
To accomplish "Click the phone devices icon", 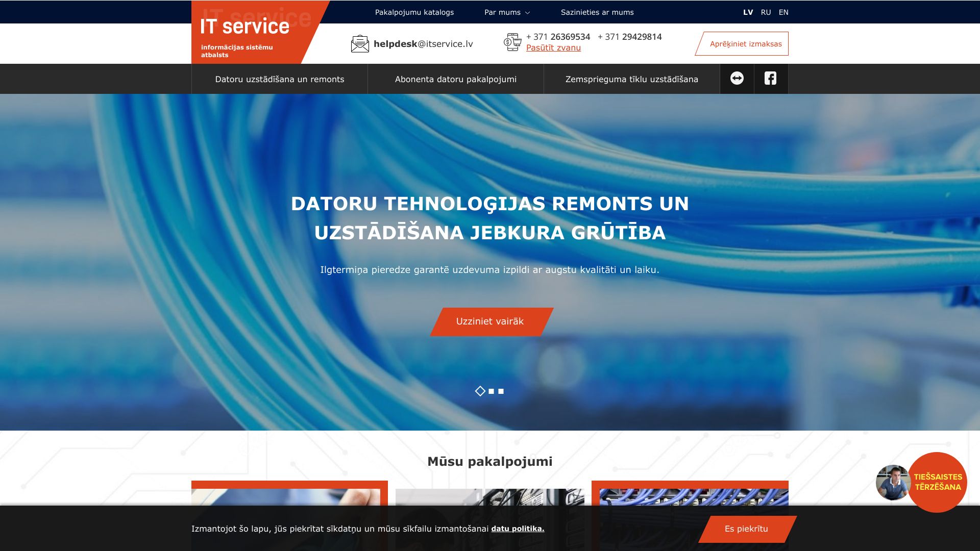I will pos(512,42).
